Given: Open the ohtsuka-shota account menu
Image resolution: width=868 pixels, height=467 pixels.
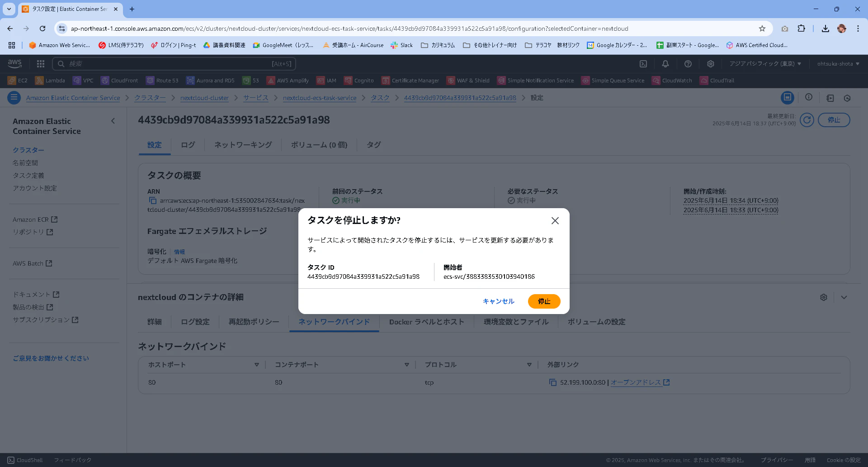Looking at the screenshot, I should pyautogui.click(x=838, y=64).
